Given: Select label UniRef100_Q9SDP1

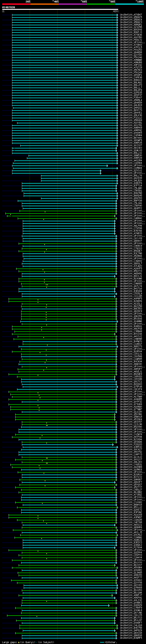Looking at the screenshot, I should pos(131,75).
